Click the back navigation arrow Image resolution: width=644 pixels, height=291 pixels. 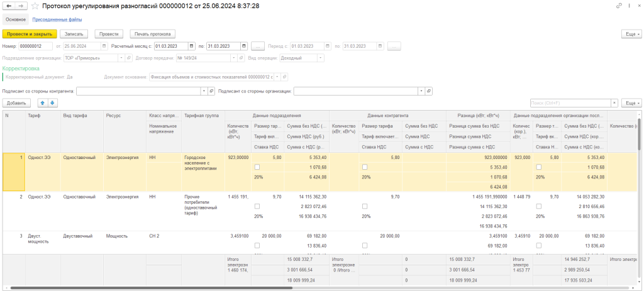tap(9, 6)
